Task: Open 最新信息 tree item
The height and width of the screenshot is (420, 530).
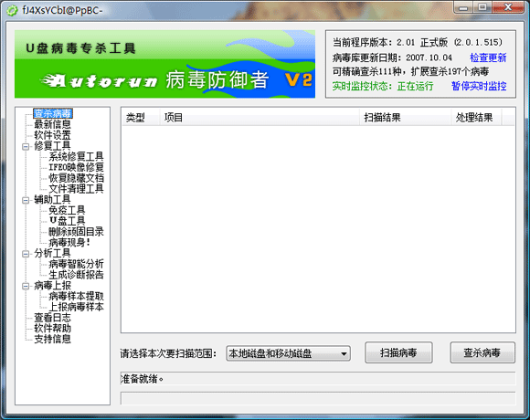Action: coord(52,124)
